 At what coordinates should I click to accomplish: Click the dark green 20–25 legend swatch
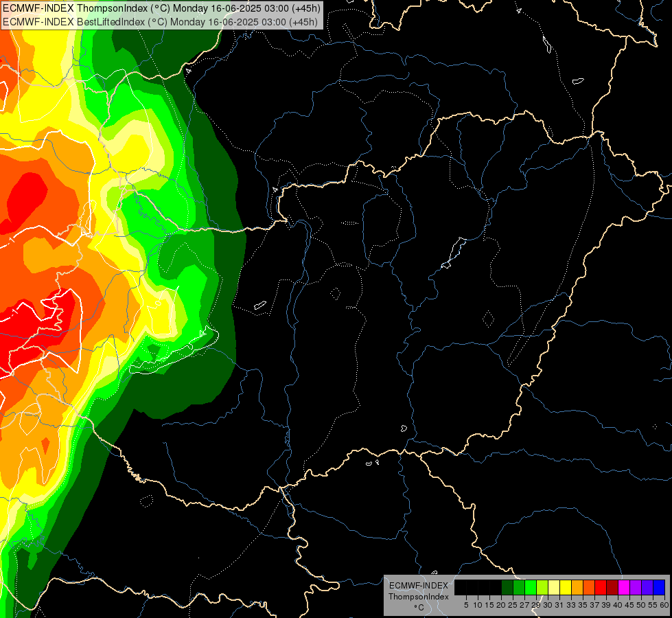click(x=507, y=587)
